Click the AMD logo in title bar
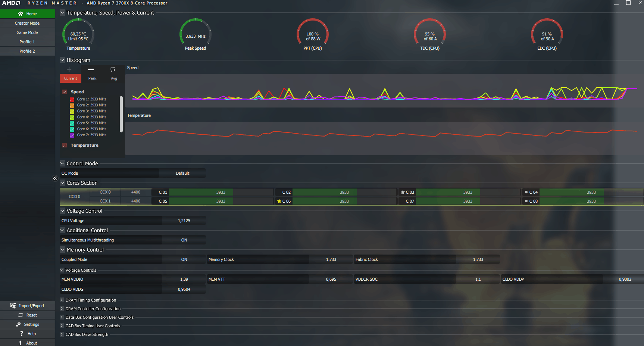 [11, 3]
